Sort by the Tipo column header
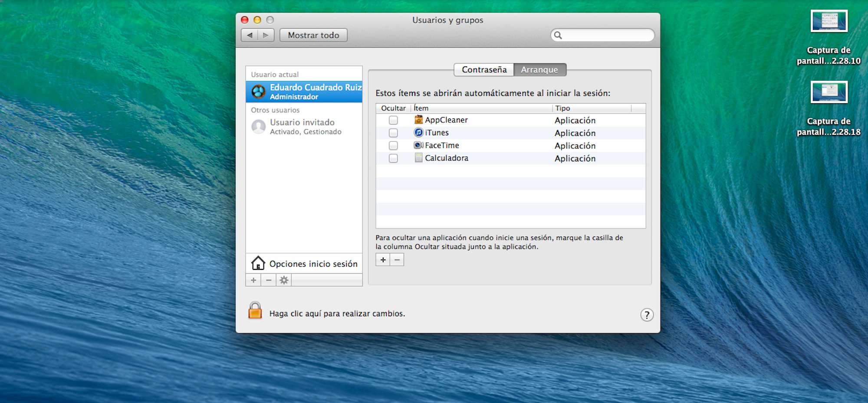Screen dimensions: 868x403 coord(592,108)
